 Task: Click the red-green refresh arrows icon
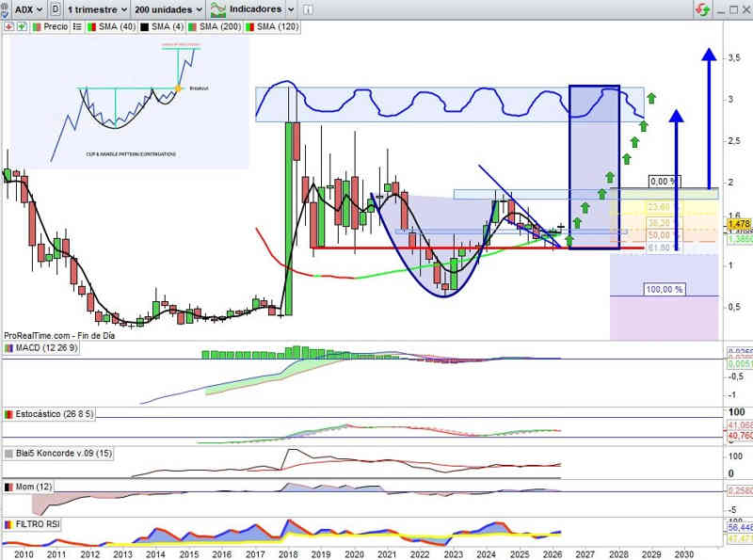[702, 9]
